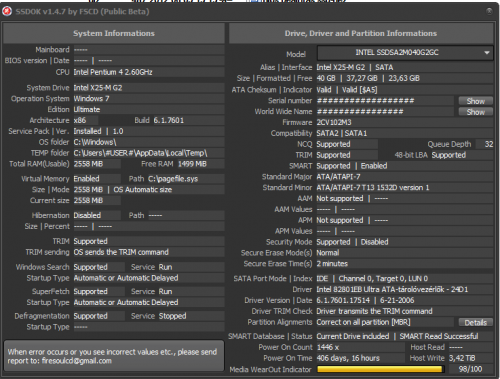Click Hibernation status Disabled
500x379 pixels.
[87, 215]
